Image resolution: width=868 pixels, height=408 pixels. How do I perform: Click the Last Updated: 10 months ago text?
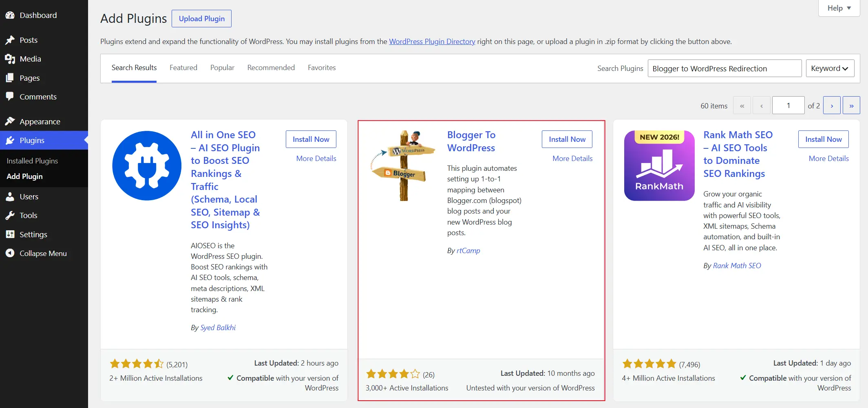[x=548, y=373]
